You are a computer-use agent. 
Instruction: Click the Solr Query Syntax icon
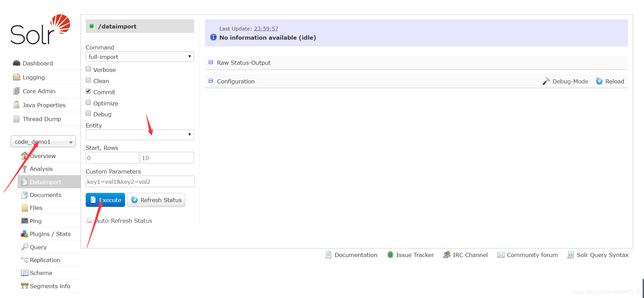pyautogui.click(x=571, y=255)
